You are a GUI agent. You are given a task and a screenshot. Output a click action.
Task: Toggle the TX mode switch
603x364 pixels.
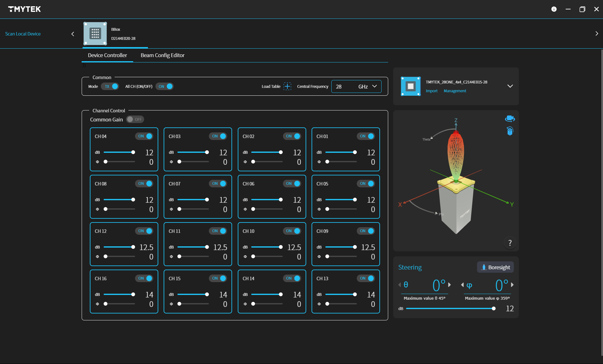pos(110,86)
